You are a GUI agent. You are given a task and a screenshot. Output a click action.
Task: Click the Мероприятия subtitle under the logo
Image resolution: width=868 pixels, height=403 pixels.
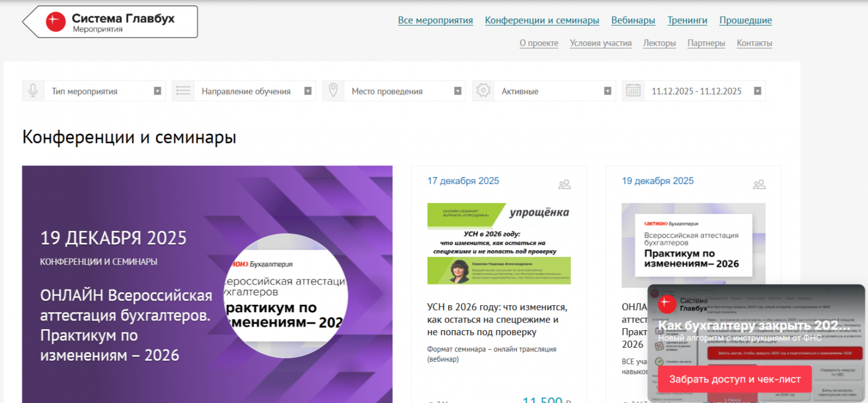point(98,29)
